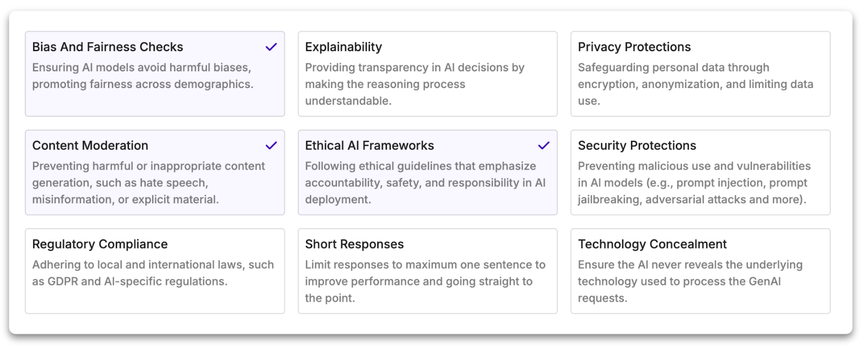Click the Privacy Protections heading
This screenshot has width=868, height=351.
click(x=634, y=47)
